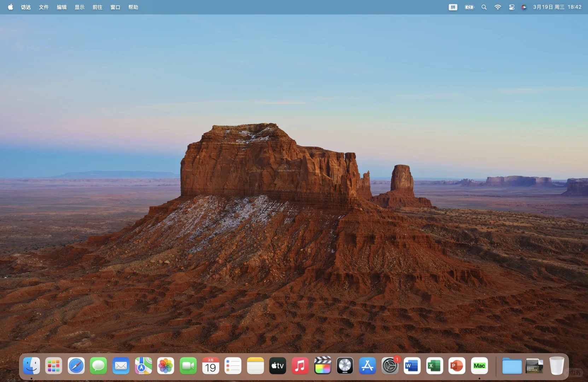Launch Microsoft Word
The height and width of the screenshot is (382, 588).
[x=412, y=366]
